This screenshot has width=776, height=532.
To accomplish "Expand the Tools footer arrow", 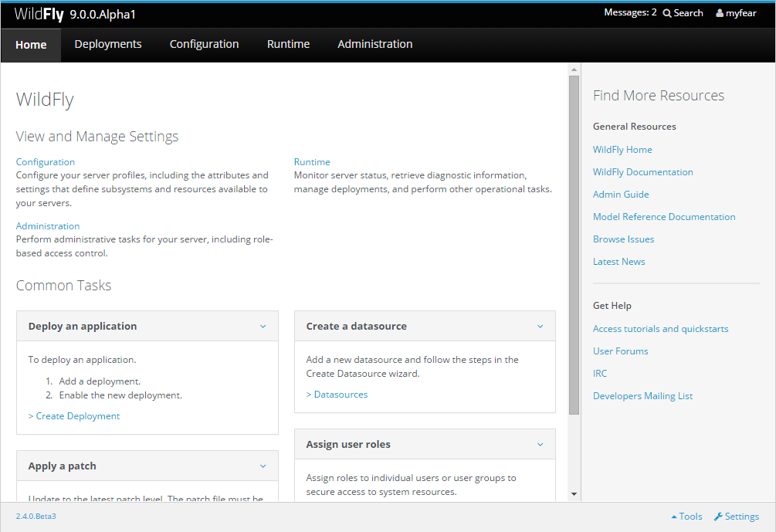I will [674, 517].
